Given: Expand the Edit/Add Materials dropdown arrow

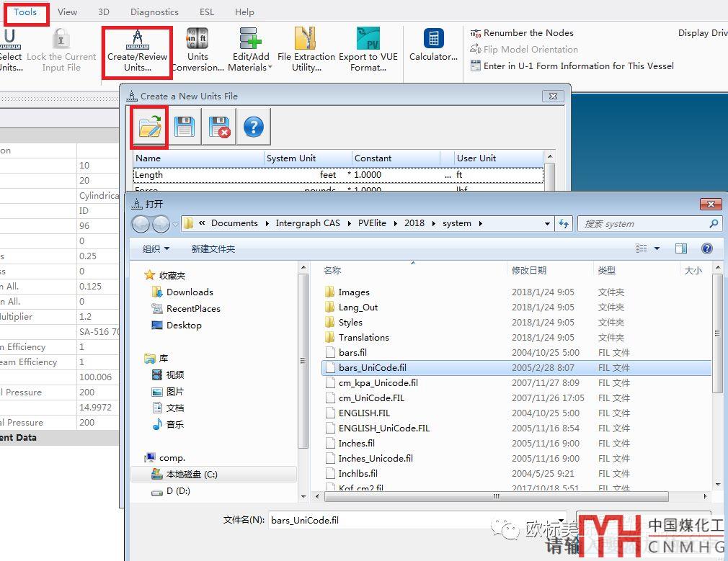Looking at the screenshot, I should point(270,68).
